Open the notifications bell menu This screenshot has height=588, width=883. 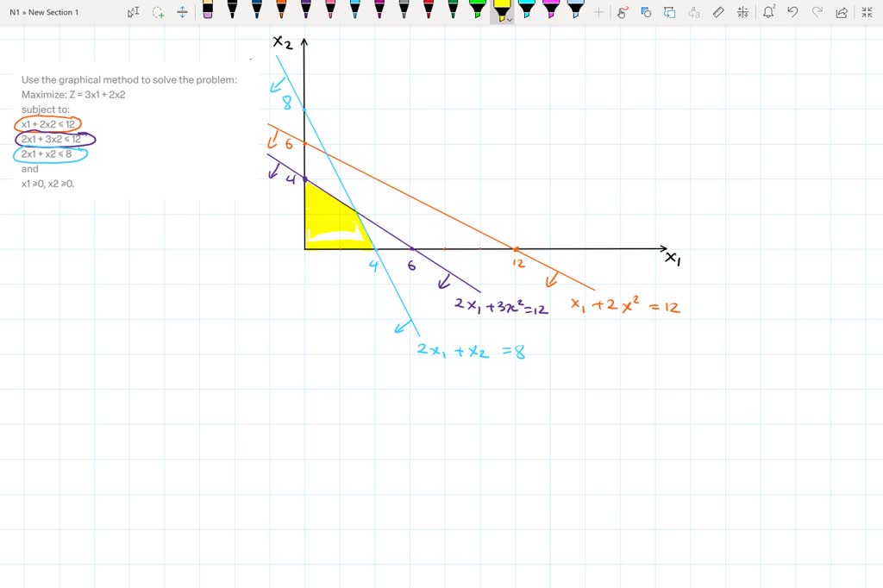pos(767,12)
